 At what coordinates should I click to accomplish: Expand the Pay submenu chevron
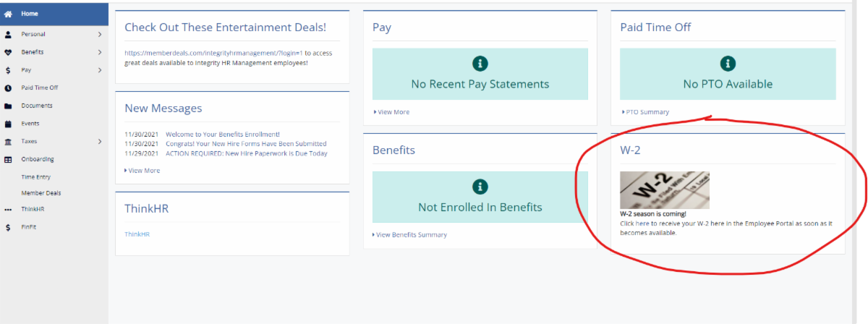[x=100, y=70]
